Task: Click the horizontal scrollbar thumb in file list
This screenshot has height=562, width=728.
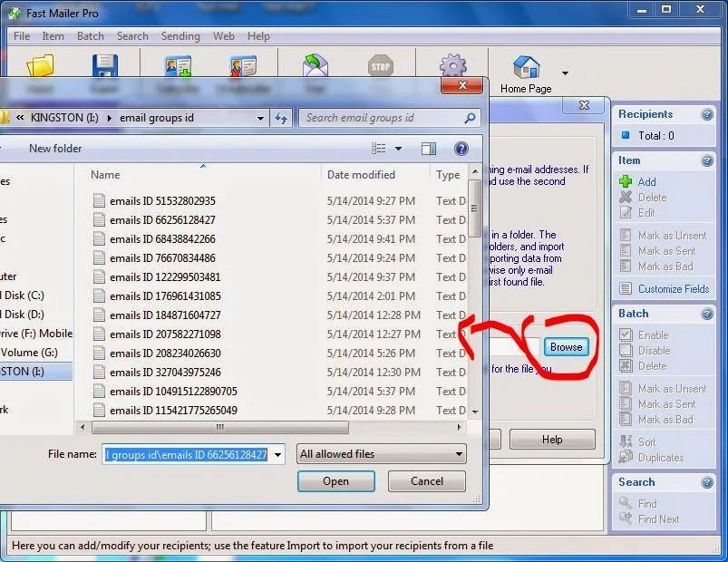Action: coord(220,427)
